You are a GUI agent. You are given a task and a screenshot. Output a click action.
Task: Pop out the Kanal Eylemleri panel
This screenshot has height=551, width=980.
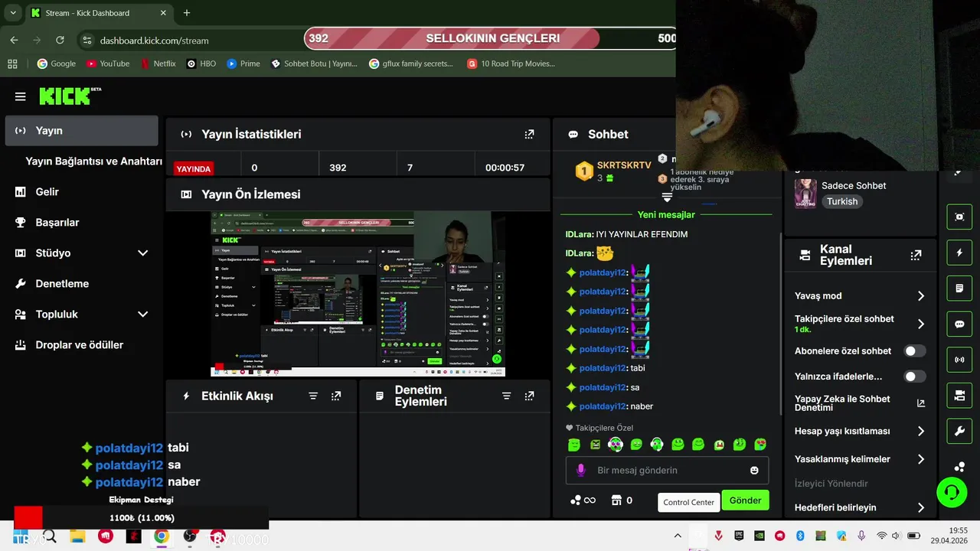(916, 256)
